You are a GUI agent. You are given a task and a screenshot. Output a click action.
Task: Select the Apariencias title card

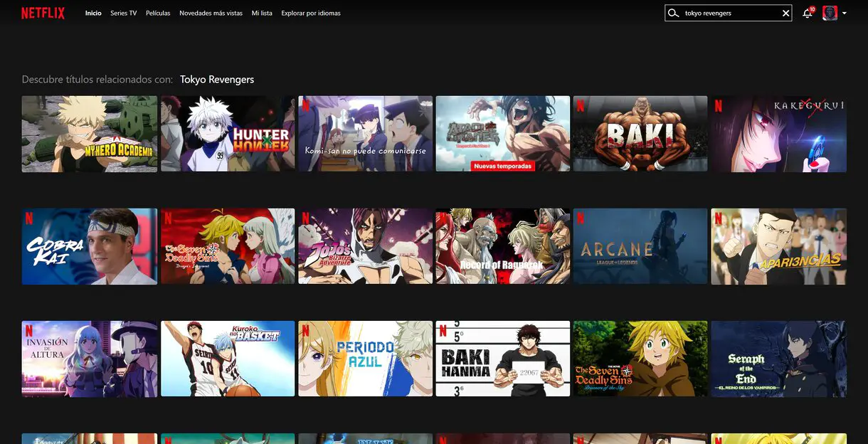(x=779, y=246)
